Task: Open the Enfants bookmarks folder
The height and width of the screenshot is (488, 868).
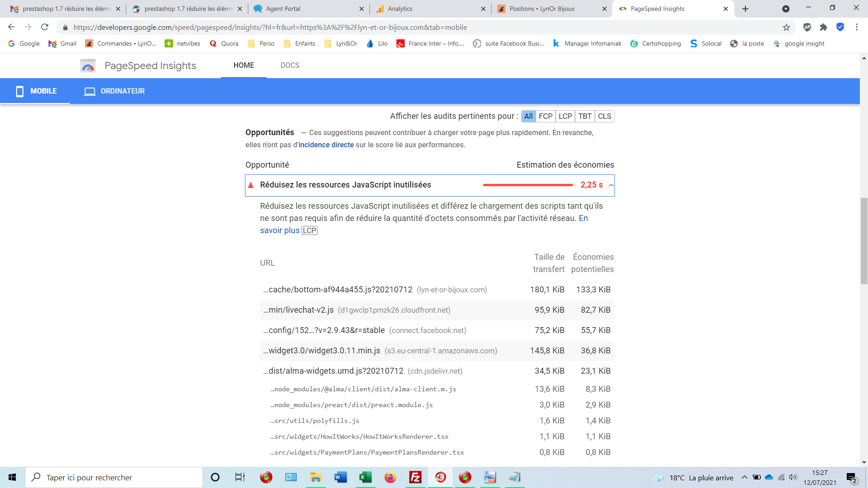Action: (x=299, y=43)
